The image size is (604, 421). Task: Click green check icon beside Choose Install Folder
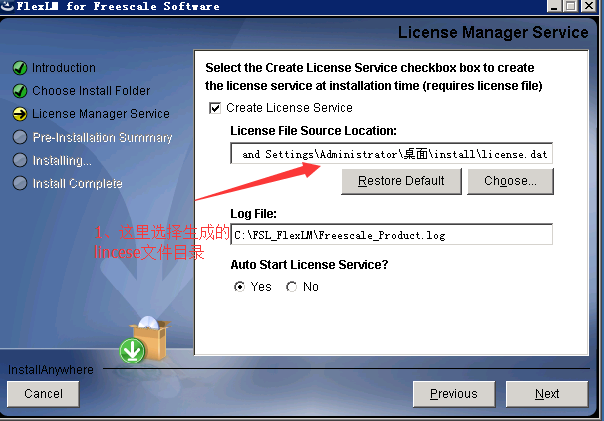pyautogui.click(x=20, y=91)
